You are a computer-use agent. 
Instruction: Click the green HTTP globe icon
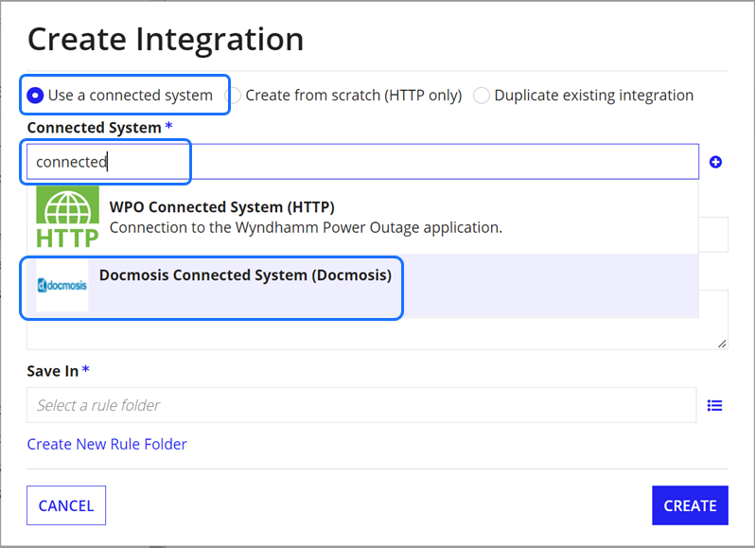point(67,217)
